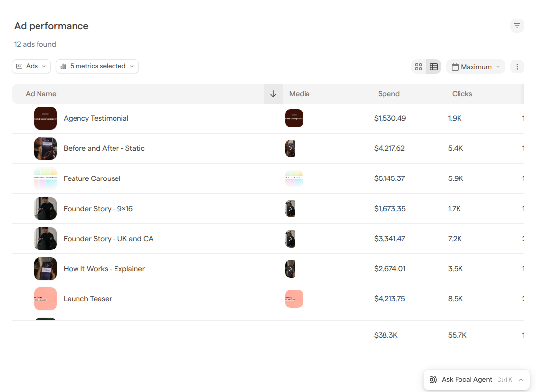
Task: Open the Founder Story - UK and CA thumbnail
Action: click(x=45, y=238)
